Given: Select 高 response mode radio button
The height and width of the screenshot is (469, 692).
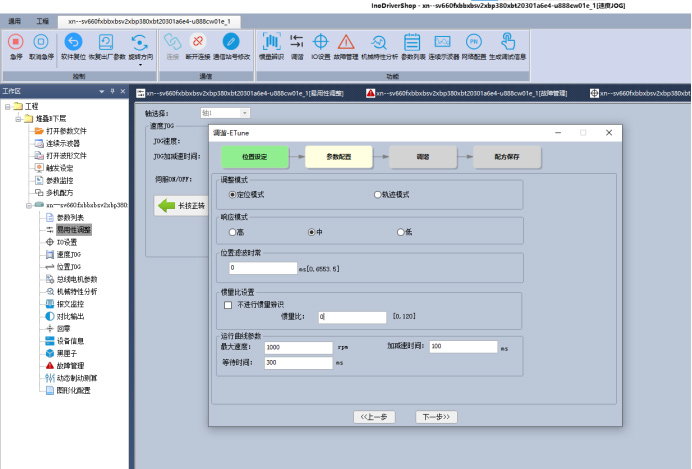Looking at the screenshot, I should coord(232,231).
